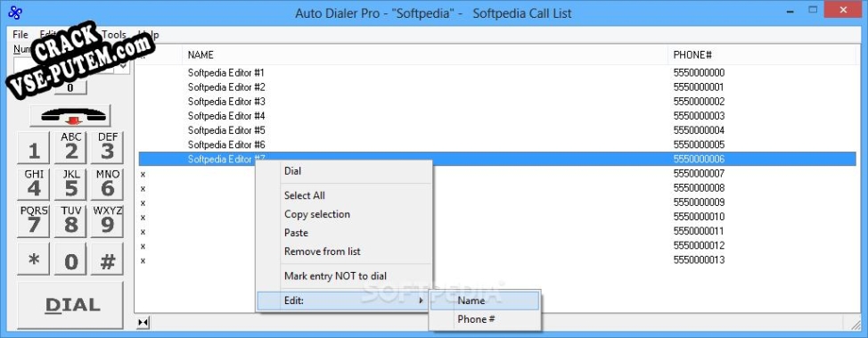Choose Dial from the context menu

click(x=344, y=171)
